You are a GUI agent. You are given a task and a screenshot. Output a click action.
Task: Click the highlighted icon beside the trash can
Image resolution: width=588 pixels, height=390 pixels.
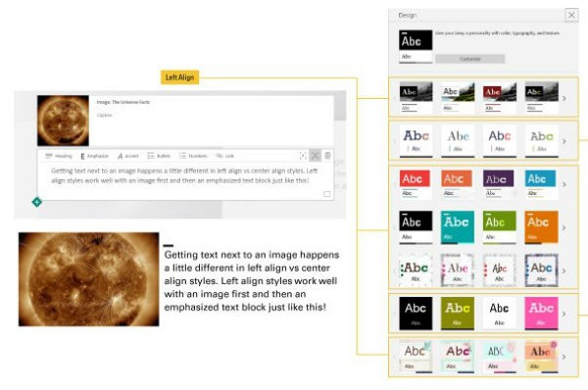point(316,155)
